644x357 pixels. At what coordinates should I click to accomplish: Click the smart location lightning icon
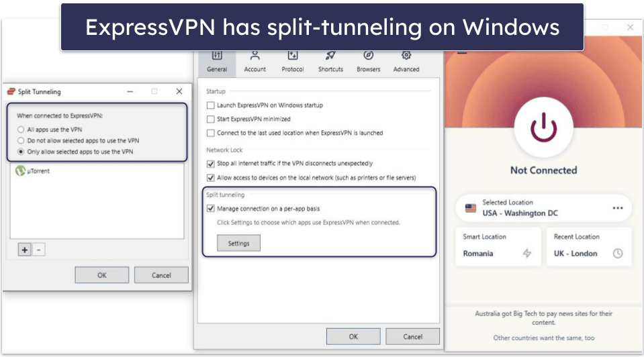(x=527, y=253)
